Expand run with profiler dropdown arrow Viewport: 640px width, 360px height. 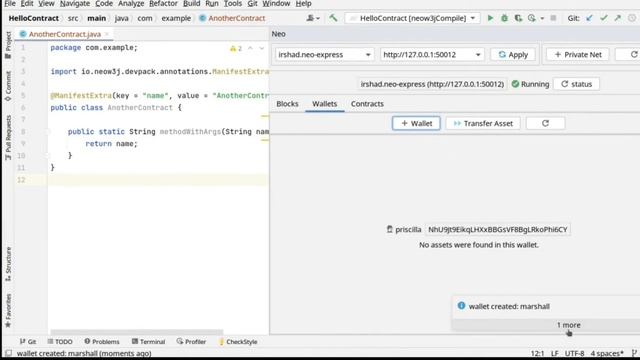542,18
